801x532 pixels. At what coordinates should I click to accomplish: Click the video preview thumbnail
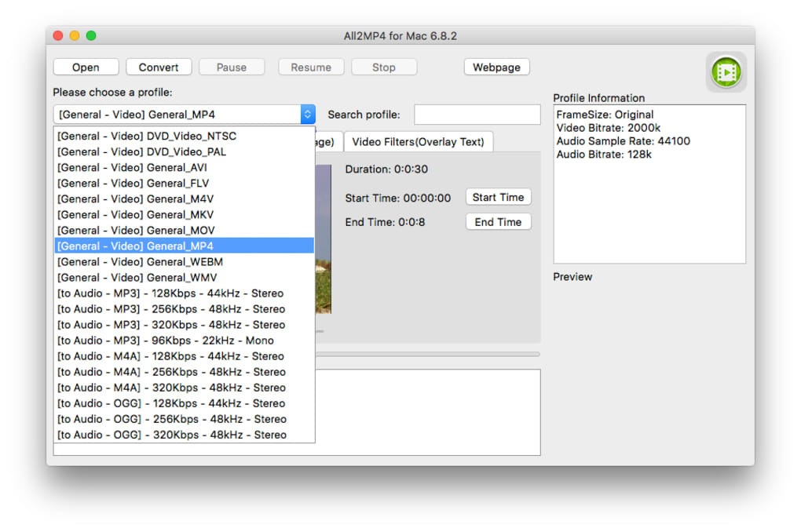[x=324, y=239]
